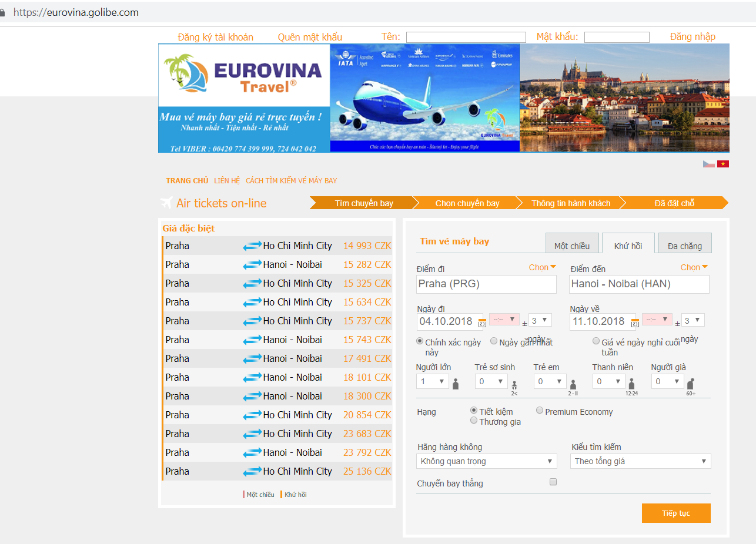The width and height of the screenshot is (756, 544).
Task: Open Người già count dropdown
Action: click(668, 381)
